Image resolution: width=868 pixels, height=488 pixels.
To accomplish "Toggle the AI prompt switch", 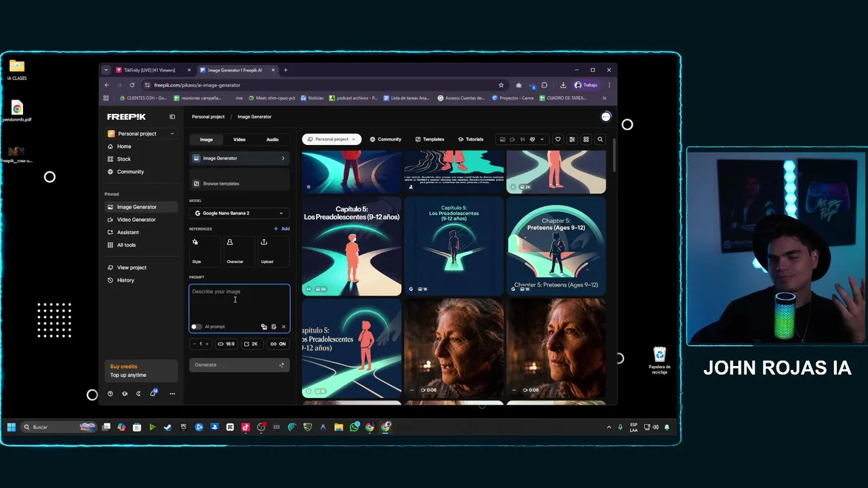I will coord(196,327).
